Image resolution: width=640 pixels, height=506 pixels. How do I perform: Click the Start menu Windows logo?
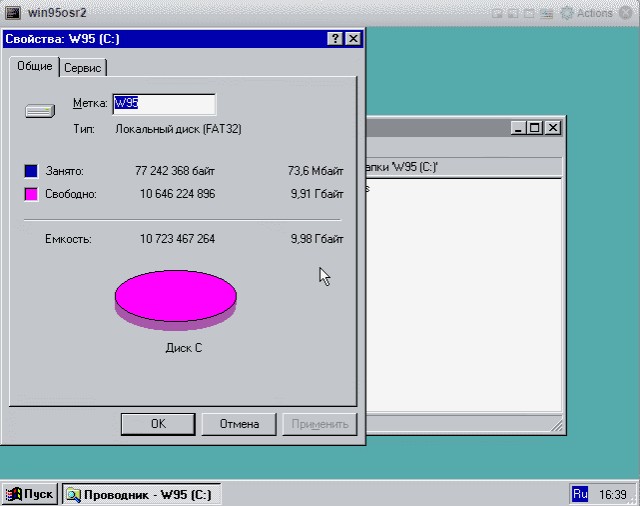[14, 494]
